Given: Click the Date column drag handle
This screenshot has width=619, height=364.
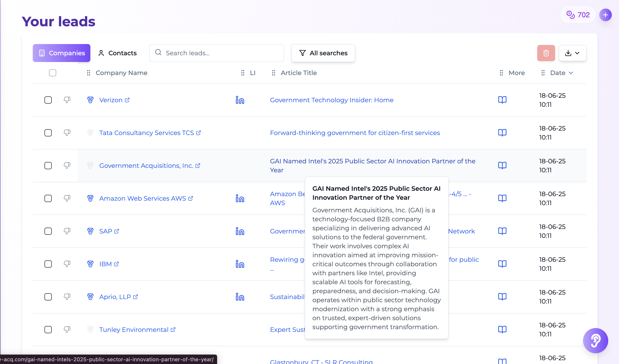Looking at the screenshot, I should [x=543, y=73].
